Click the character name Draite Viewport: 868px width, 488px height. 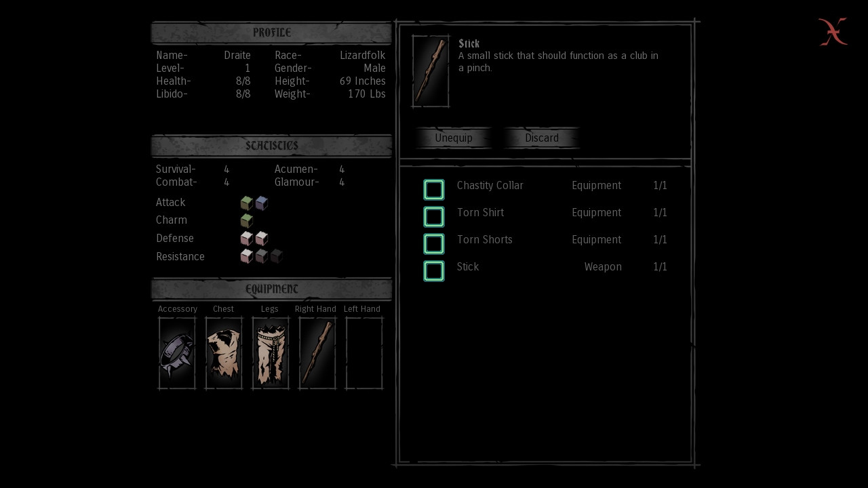tap(237, 56)
